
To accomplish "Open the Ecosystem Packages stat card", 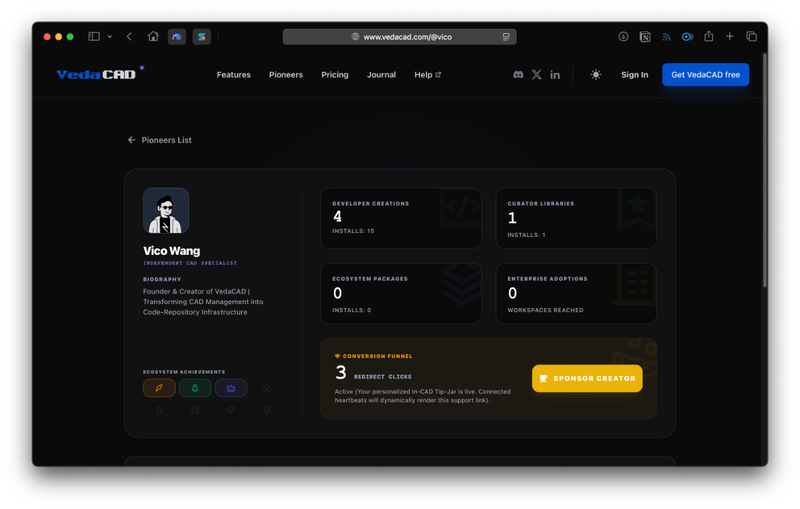I will click(401, 293).
